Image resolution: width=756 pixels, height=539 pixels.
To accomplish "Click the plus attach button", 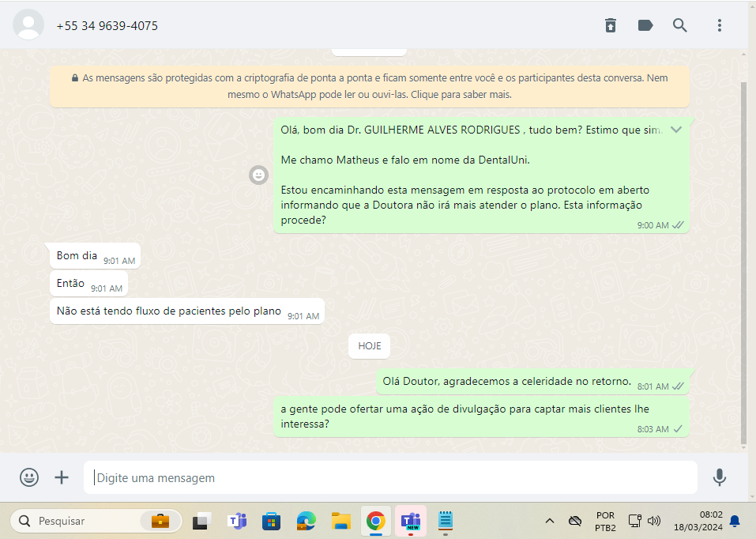I will click(62, 477).
